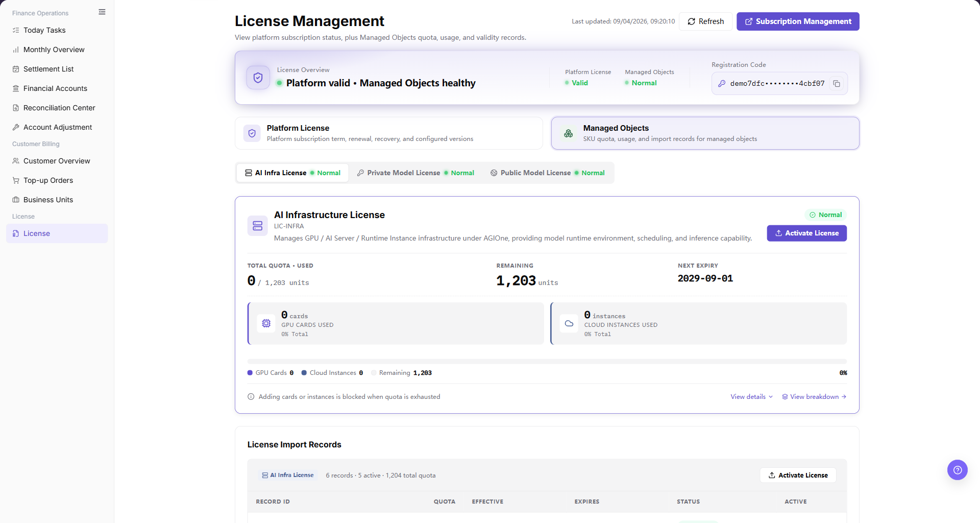Click the QUOTA column header
Viewport: 980px width, 523px height.
445,502
